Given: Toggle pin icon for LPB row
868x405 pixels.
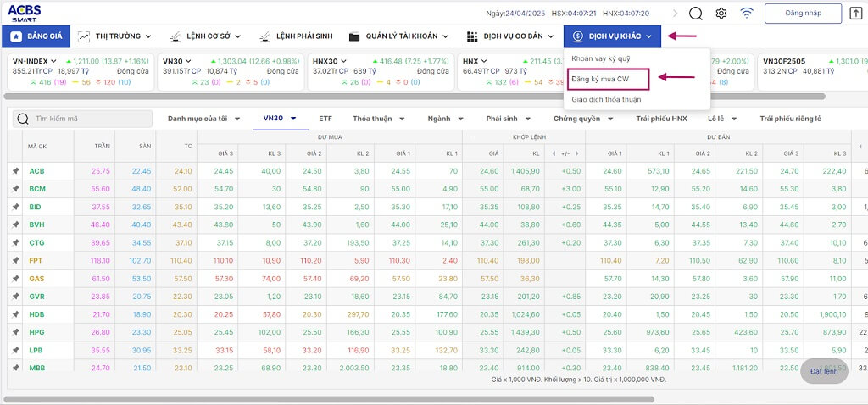Looking at the screenshot, I should [15, 350].
